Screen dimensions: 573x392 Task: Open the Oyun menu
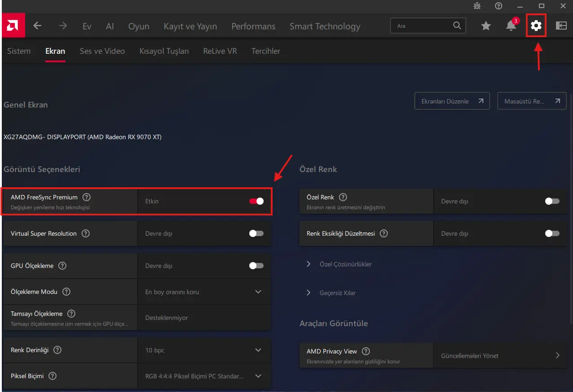139,26
